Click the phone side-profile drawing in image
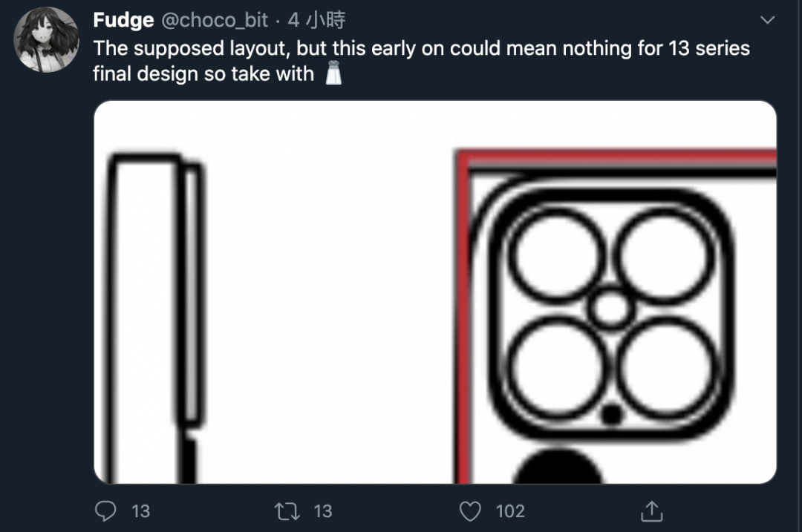Image resolution: width=802 pixels, height=532 pixels. [154, 297]
